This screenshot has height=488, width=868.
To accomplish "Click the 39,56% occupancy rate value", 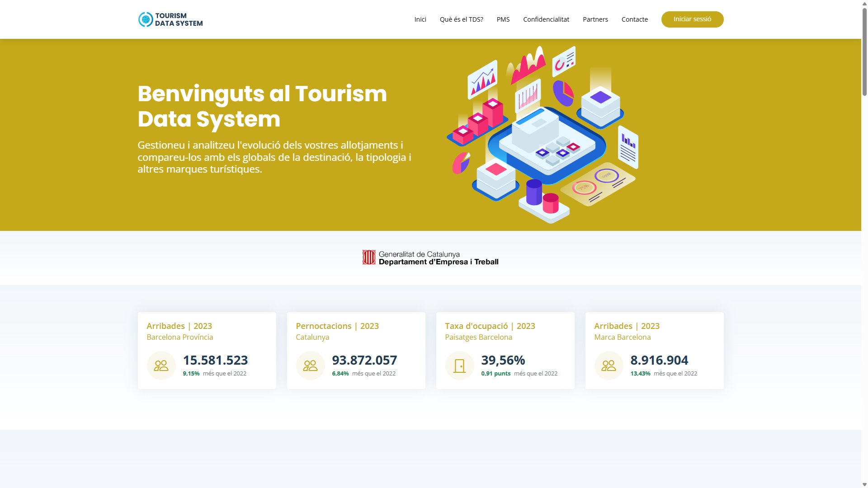I will (503, 360).
